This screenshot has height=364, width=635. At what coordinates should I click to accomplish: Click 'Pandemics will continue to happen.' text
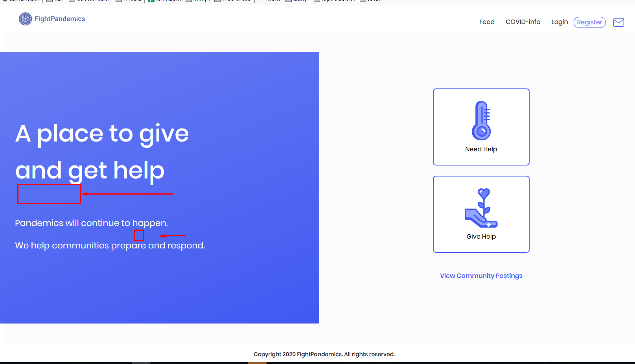pyautogui.click(x=92, y=223)
